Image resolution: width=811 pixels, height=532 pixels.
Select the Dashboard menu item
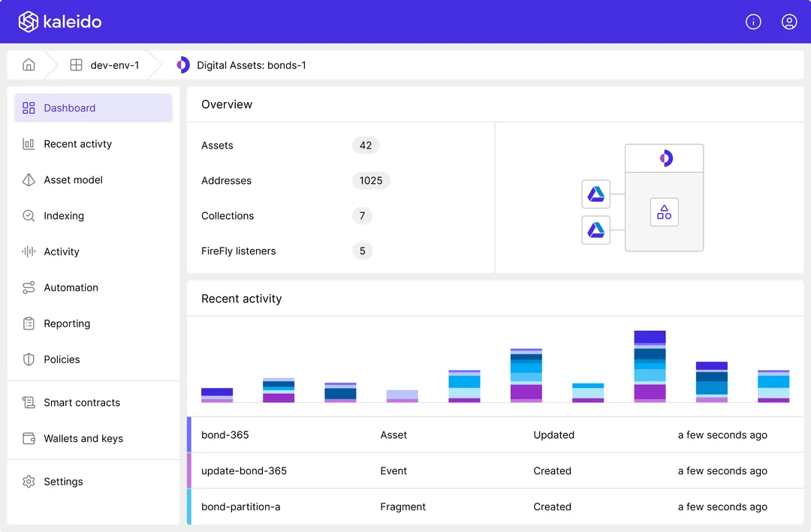click(x=93, y=108)
